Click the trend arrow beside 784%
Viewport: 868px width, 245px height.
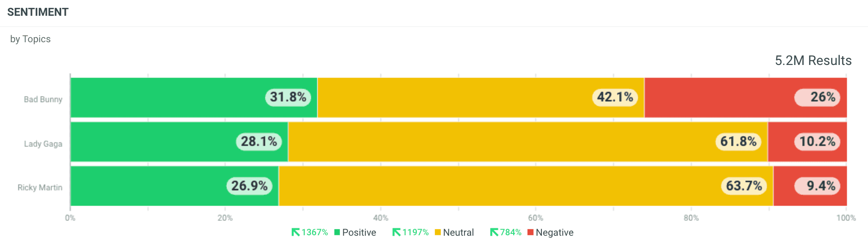click(494, 232)
